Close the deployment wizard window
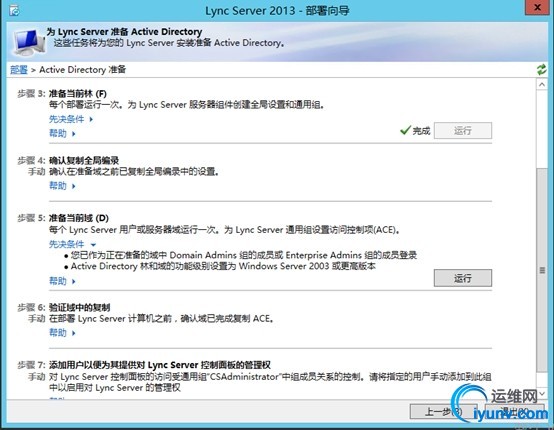The width and height of the screenshot is (554, 430). tap(537, 7)
